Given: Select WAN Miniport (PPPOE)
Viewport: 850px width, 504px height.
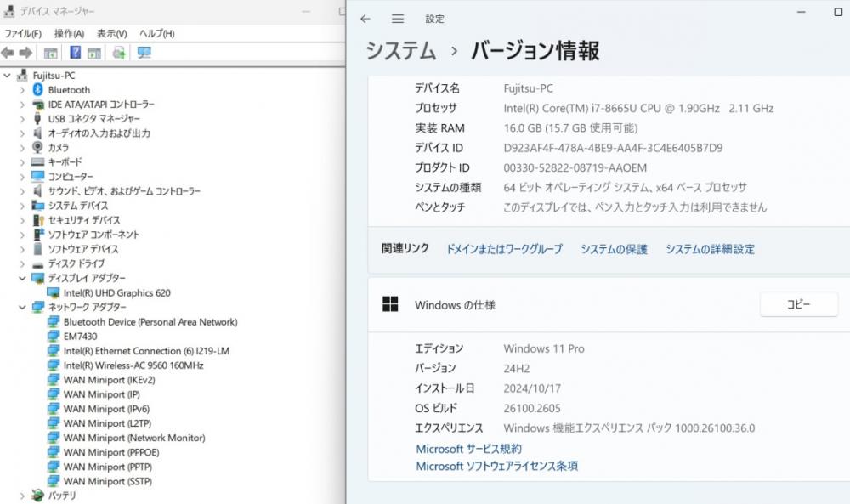Looking at the screenshot, I should [x=111, y=452].
